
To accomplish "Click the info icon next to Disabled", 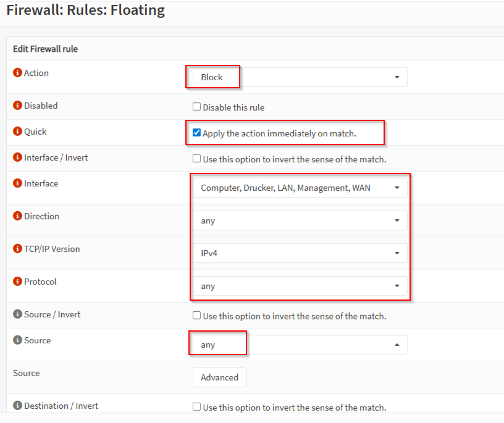I will pyautogui.click(x=17, y=106).
